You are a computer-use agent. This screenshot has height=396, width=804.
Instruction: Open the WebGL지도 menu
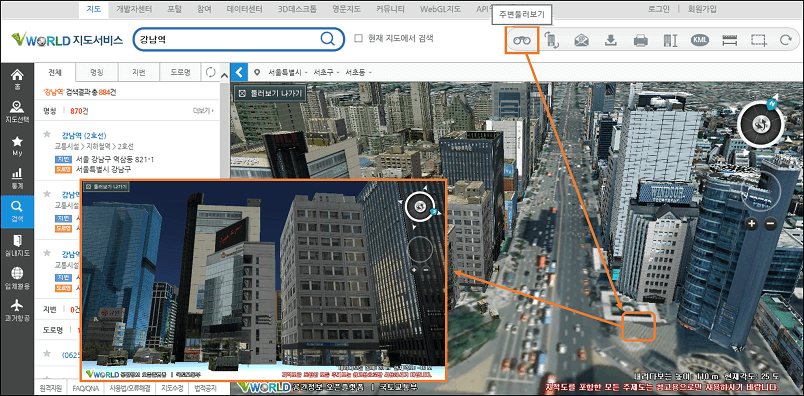pyautogui.click(x=440, y=9)
